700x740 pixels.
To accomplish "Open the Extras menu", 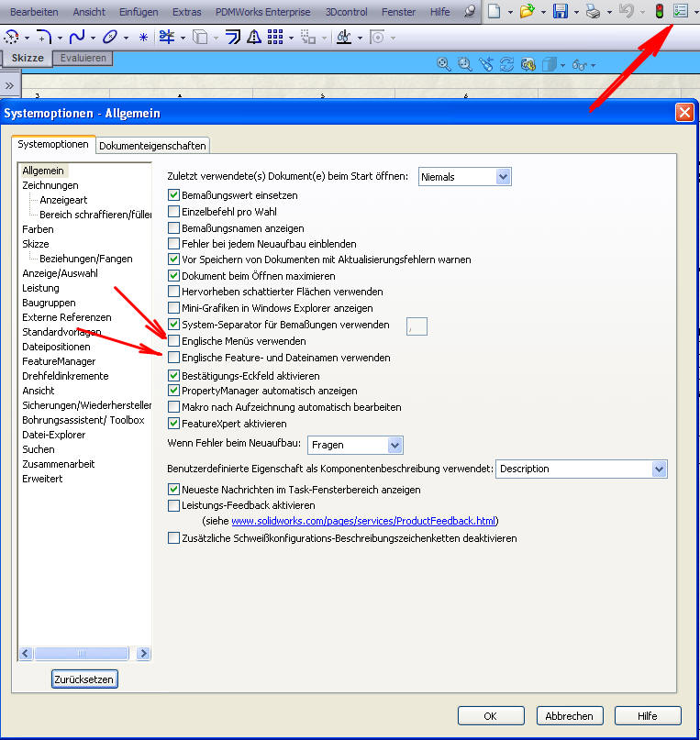I will click(187, 12).
